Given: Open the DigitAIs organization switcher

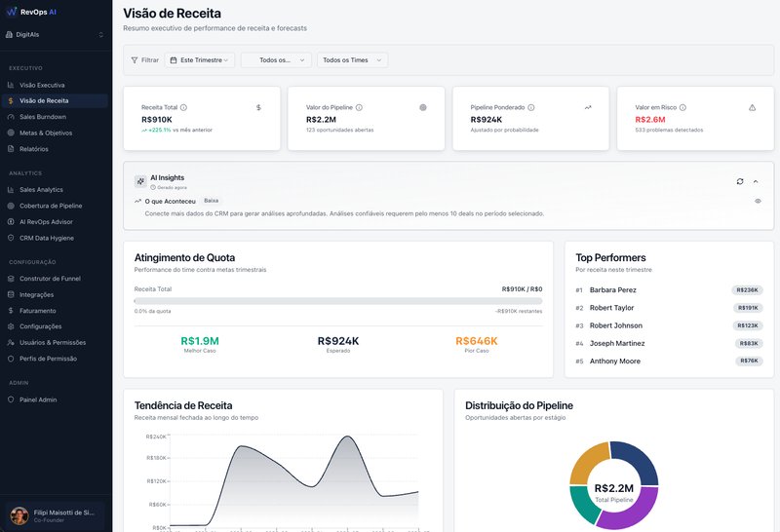Looking at the screenshot, I should click(56, 34).
